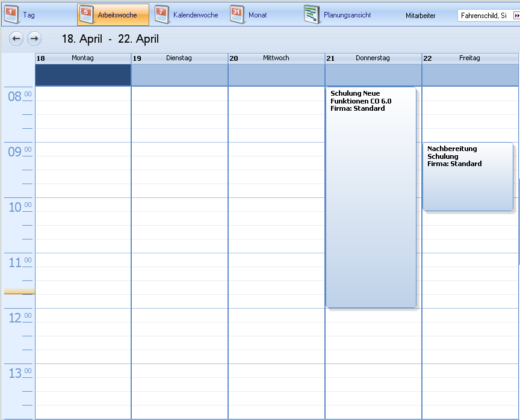Select the Freitag 22 day header
This screenshot has width=520, height=420.
point(470,58)
